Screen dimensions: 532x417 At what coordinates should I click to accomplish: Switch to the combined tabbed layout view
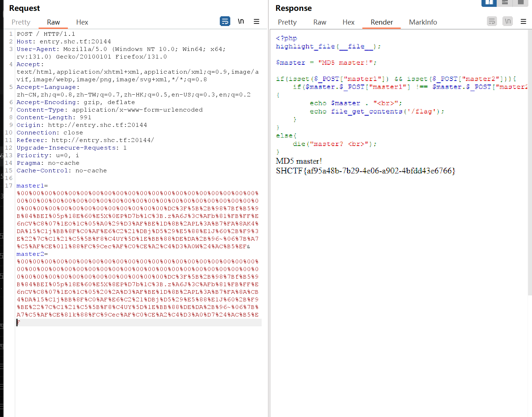tap(520, 3)
